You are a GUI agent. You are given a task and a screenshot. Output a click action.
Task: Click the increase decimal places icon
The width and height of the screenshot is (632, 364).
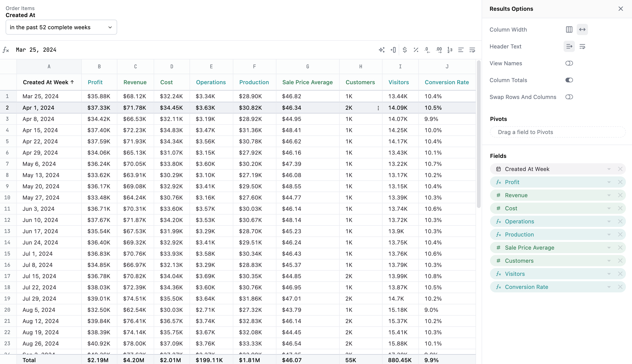pos(439,50)
